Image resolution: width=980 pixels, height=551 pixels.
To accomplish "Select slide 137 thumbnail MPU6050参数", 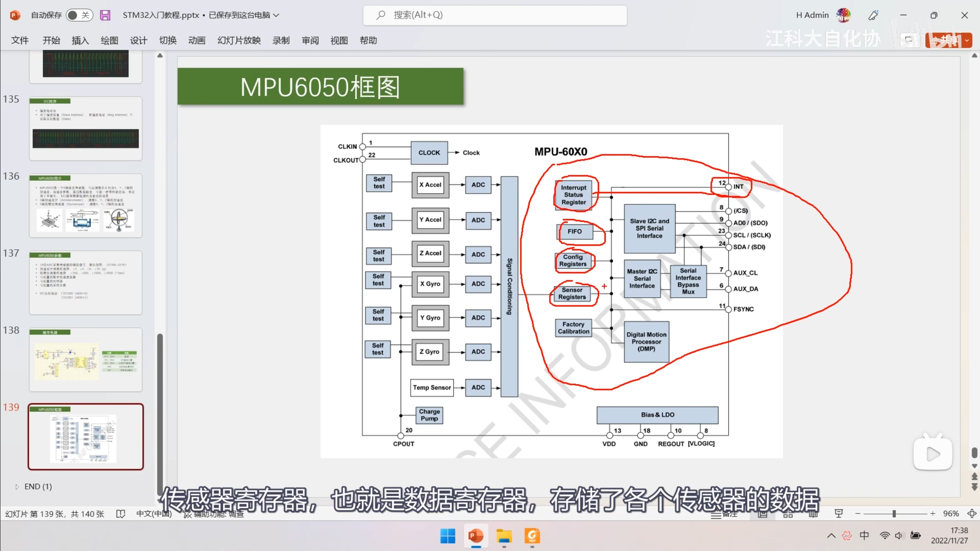I will 86,282.
